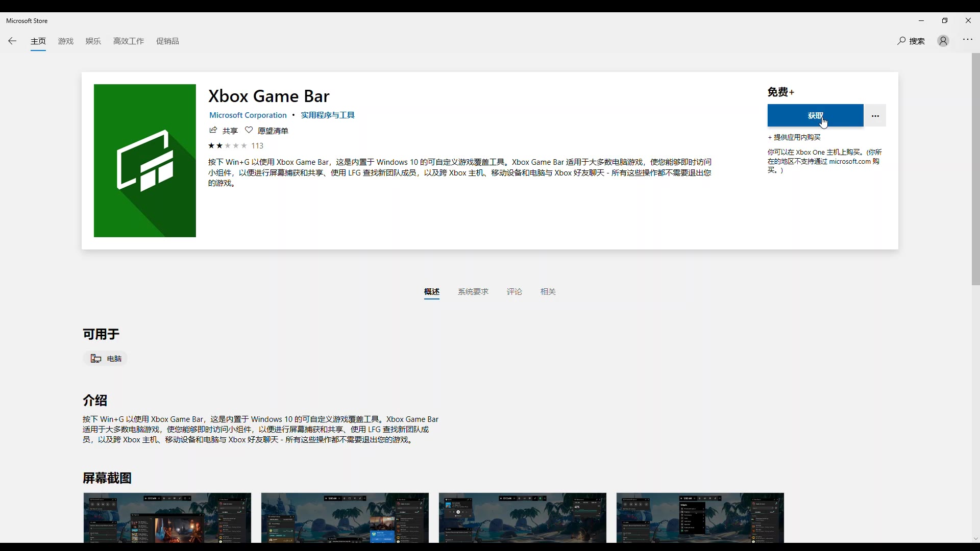Screen dimensions: 980x551
Task: Click the 愿望清单 label
Action: (273, 131)
